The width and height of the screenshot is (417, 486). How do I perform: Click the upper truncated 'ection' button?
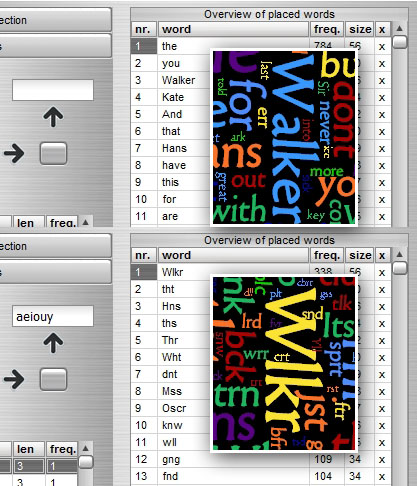point(55,20)
